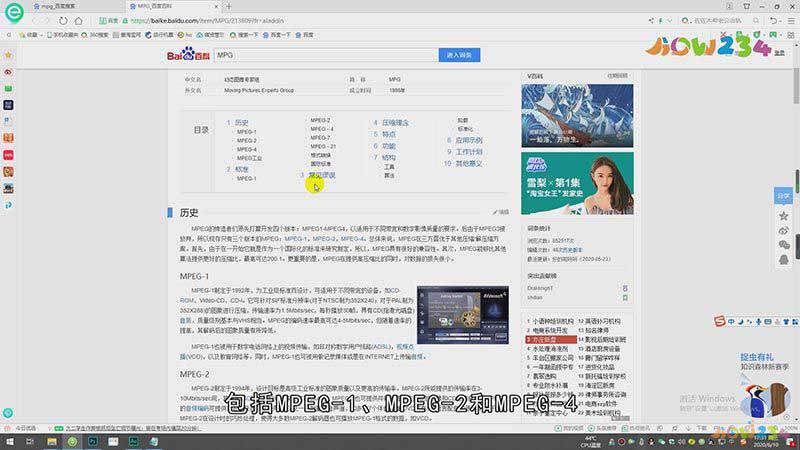Viewport: 800px width, 450px height.
Task: Click the star favorite icon on right float bar
Action: coord(784,216)
